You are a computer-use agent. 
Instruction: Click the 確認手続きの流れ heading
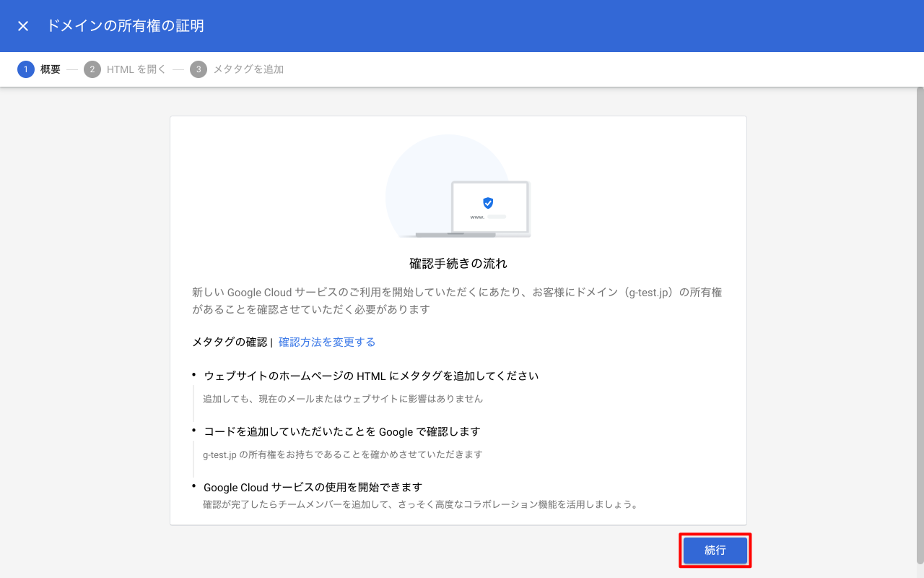pyautogui.click(x=457, y=263)
